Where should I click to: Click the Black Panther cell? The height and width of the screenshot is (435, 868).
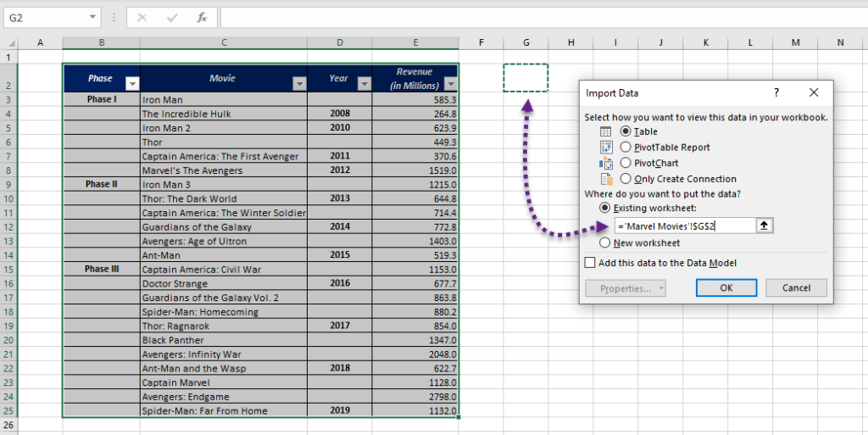[224, 340]
